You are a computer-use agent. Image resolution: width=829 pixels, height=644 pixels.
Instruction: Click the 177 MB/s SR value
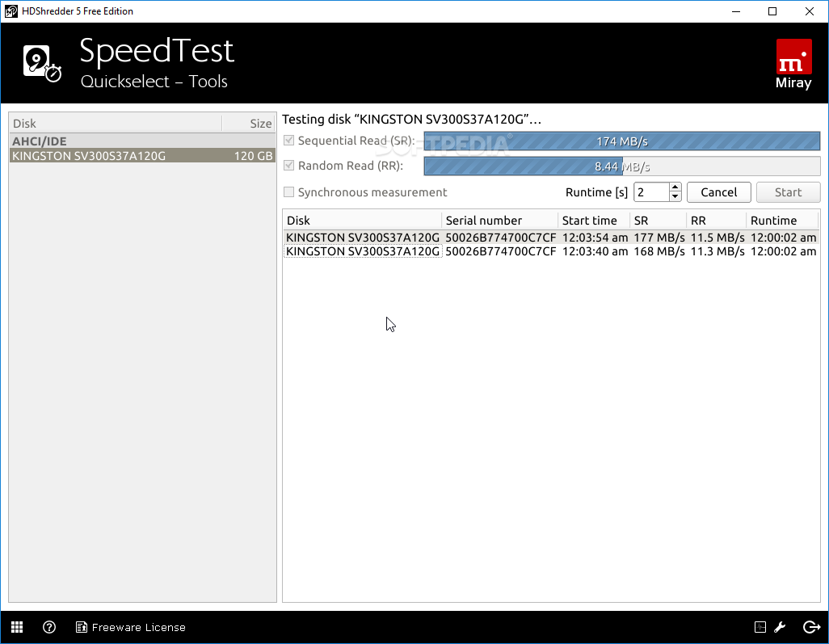(659, 238)
